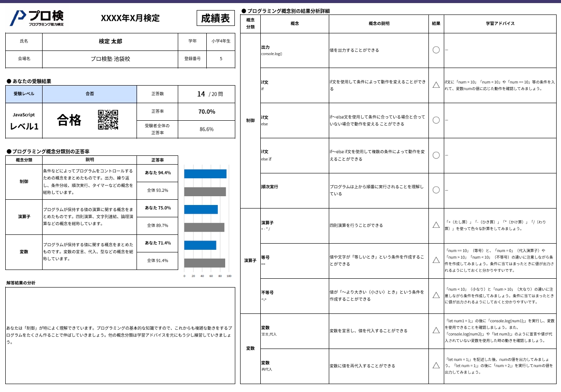Viewport: 561px width, 392px height.
Task: Click the name field 検定 太郎
Action: tap(110, 41)
